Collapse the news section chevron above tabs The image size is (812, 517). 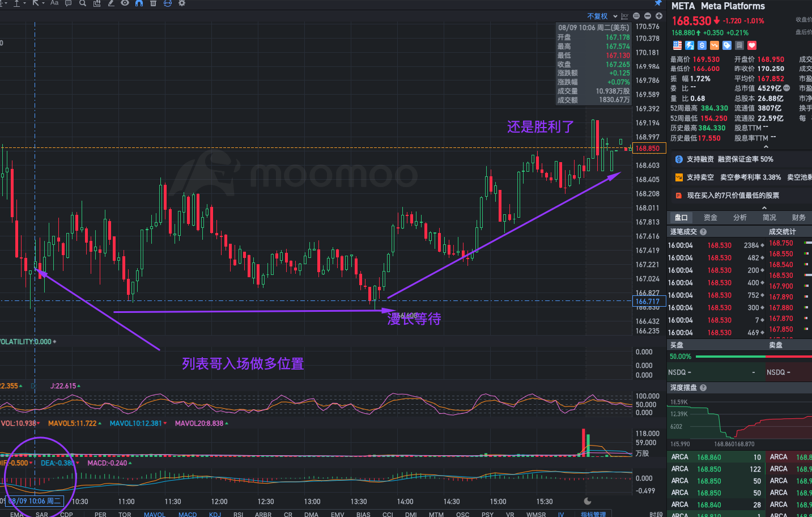pos(764,208)
